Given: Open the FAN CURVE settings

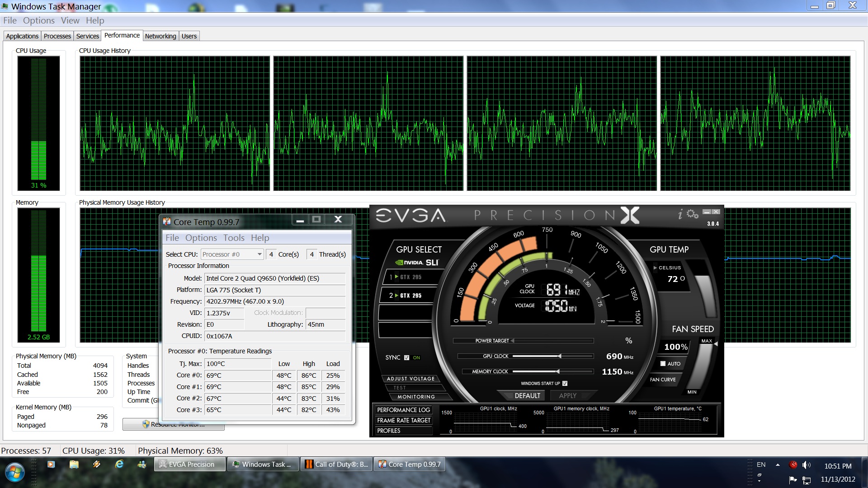Looking at the screenshot, I should pyautogui.click(x=663, y=380).
